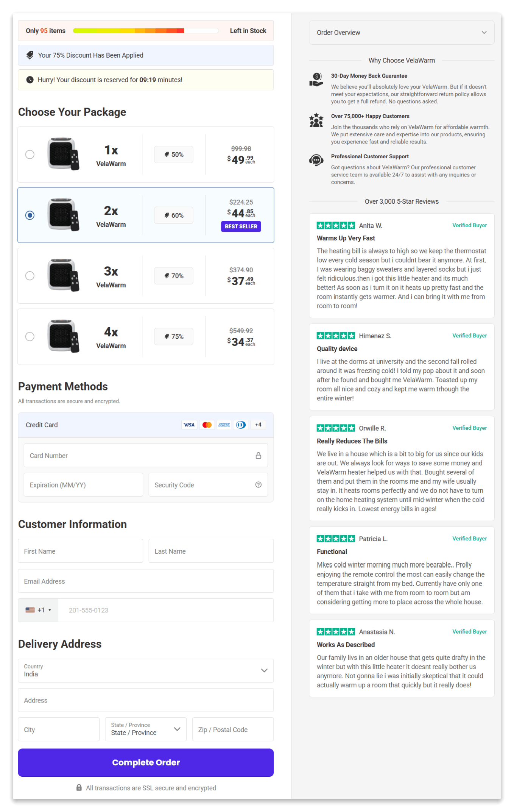The image size is (514, 812).
Task: Click the 'Warms Up Very Fast' review title
Action: 346,238
